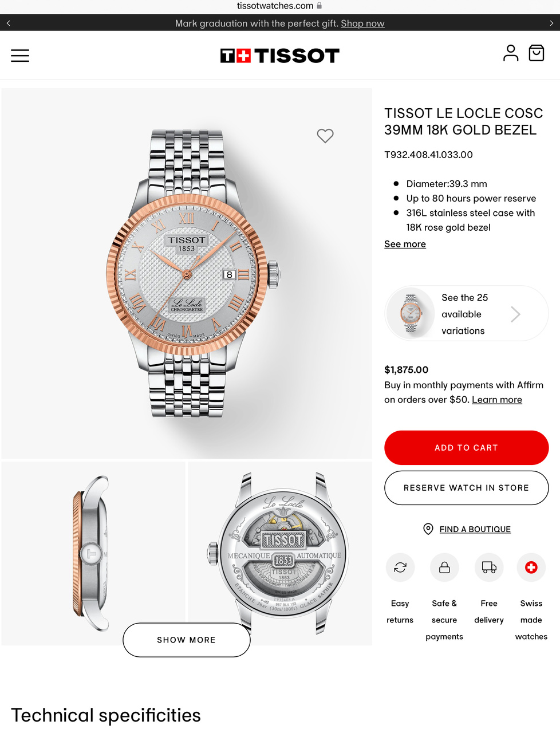
Task: Click RESERVE WATCH IN STORE button
Action: pyautogui.click(x=466, y=488)
